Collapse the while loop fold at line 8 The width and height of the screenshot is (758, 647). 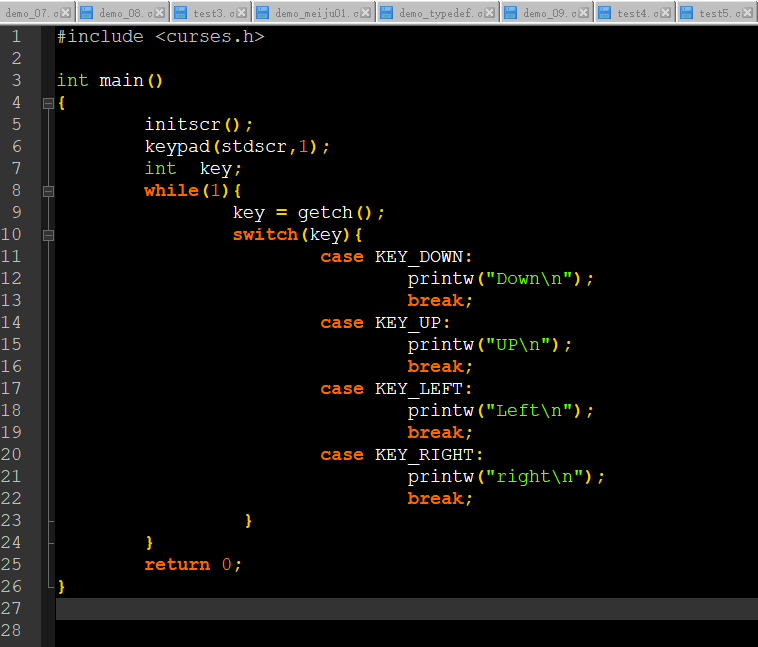[x=48, y=191]
